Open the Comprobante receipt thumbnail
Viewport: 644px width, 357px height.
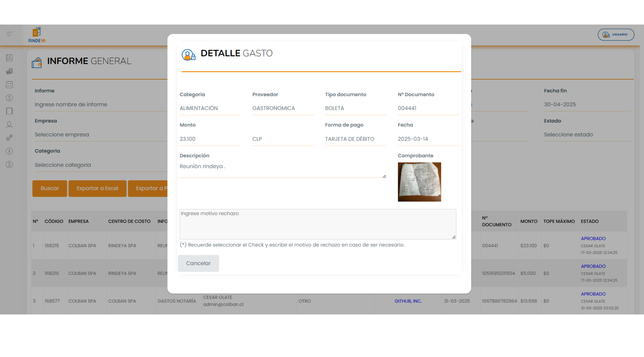coord(419,182)
